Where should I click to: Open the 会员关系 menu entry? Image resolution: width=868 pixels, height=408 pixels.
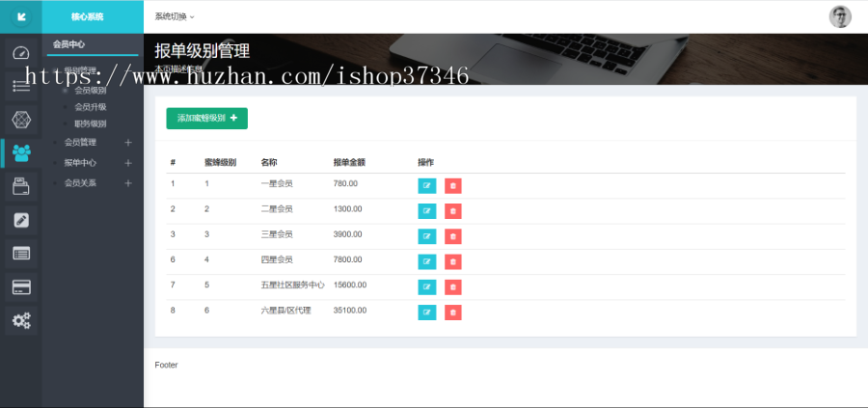80,182
